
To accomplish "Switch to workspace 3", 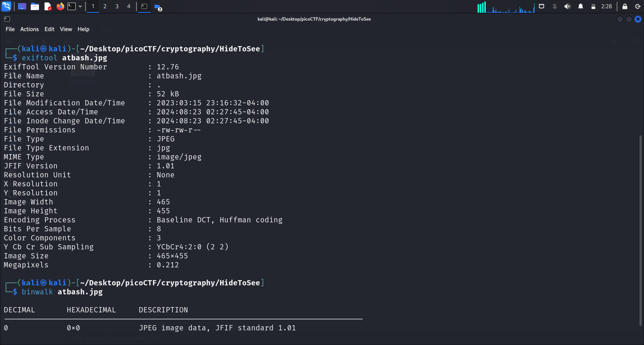I will (x=117, y=6).
